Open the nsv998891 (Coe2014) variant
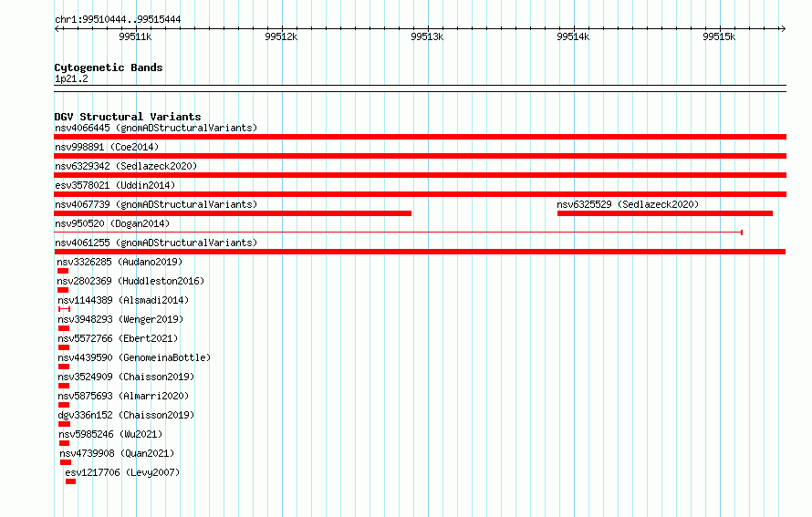The width and height of the screenshot is (812, 517). (x=107, y=147)
